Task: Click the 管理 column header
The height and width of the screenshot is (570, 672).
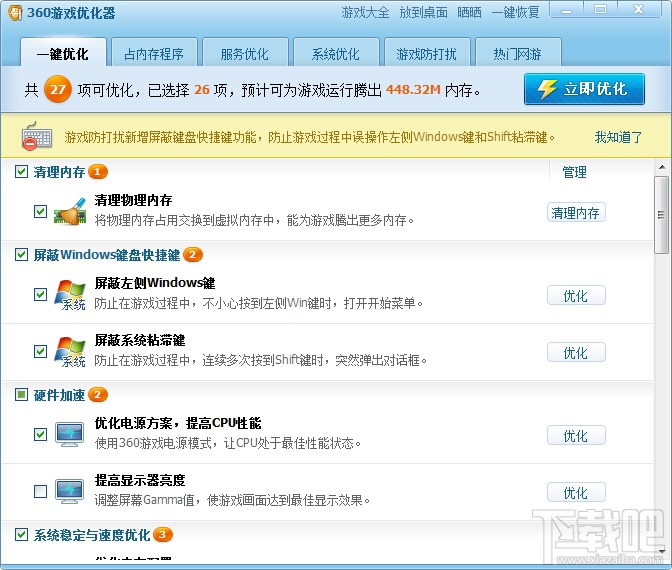Action: click(x=574, y=172)
